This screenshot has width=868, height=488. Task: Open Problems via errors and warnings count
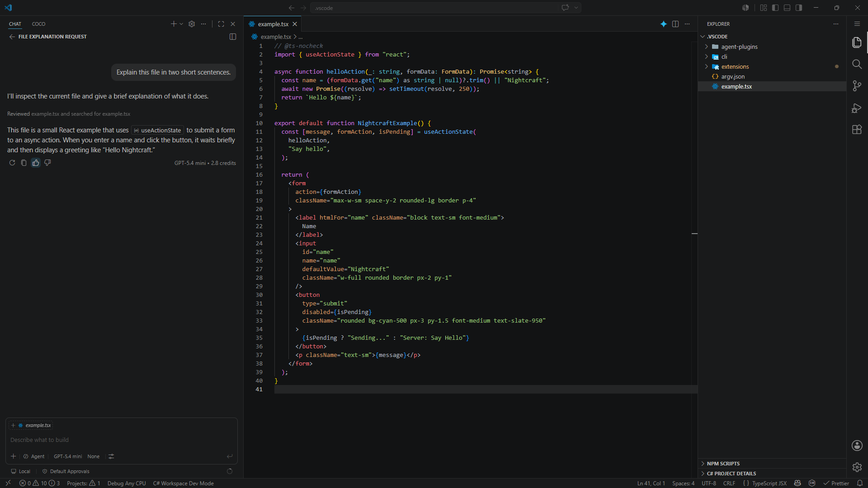[x=39, y=483]
